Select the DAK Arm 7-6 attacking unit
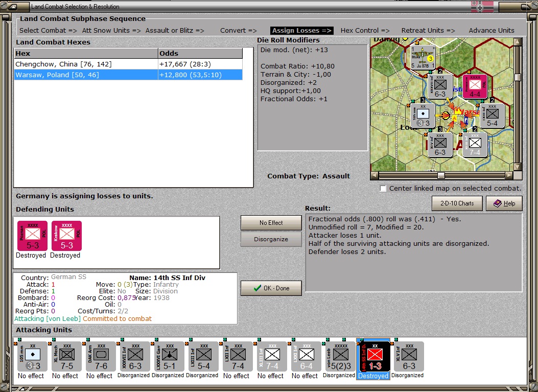Screen dimensions: 538x392 click(101, 357)
